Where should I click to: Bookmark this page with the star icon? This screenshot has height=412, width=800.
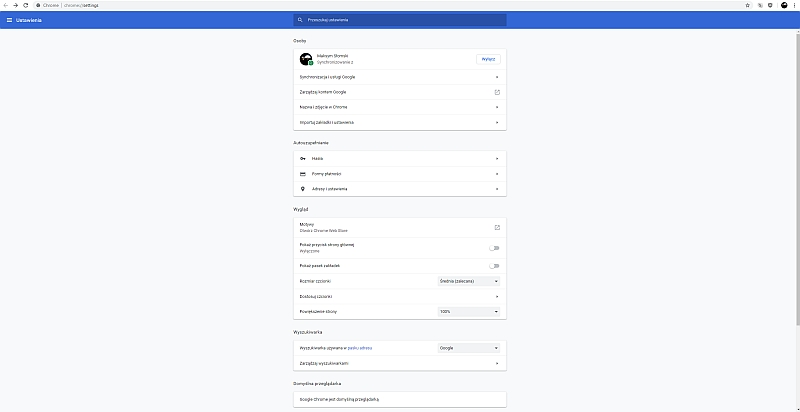pyautogui.click(x=747, y=5)
